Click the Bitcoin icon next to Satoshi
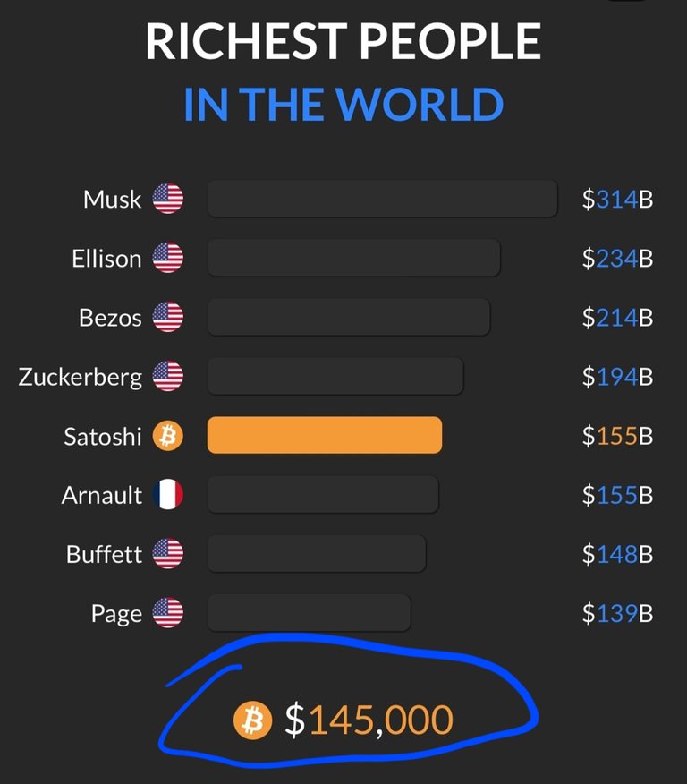 click(x=168, y=436)
